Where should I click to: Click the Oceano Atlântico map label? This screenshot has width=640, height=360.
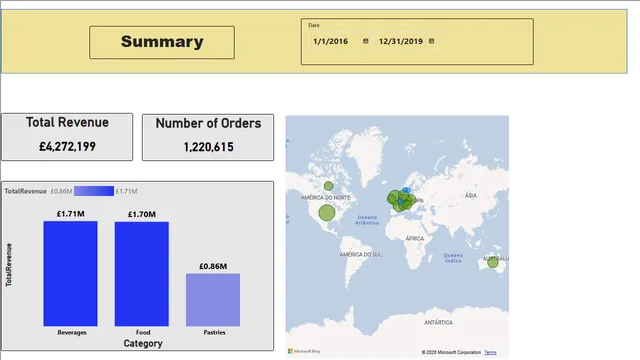(x=367, y=220)
